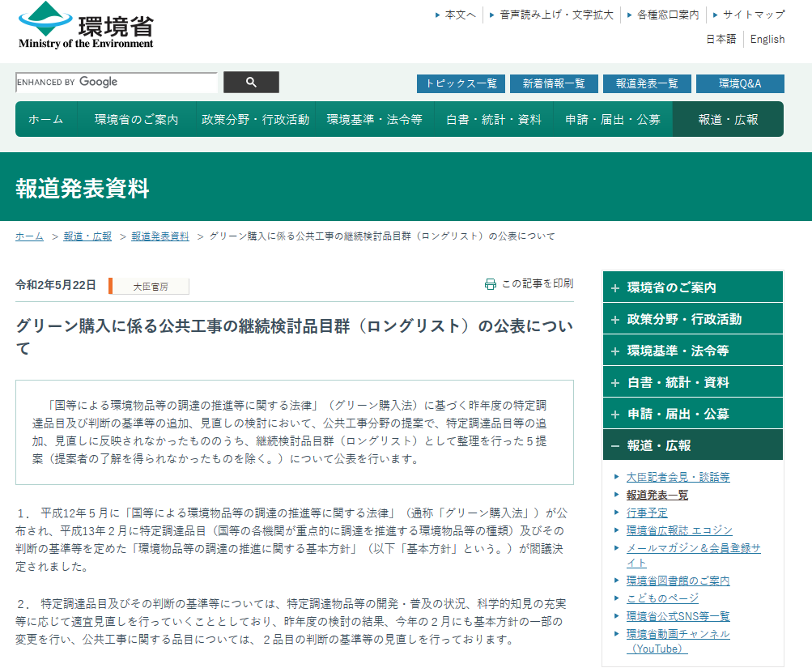
Task: Click the printer icon to print article
Action: pos(490,284)
